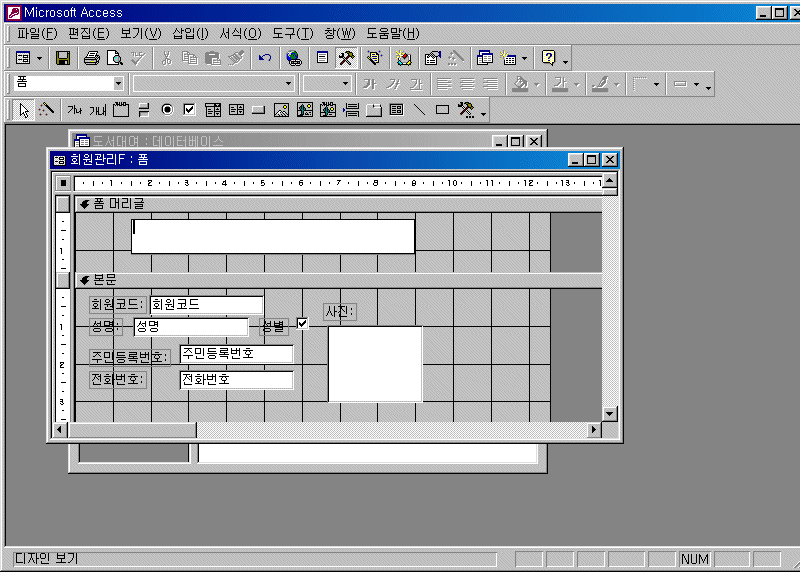Click the 폼 머리글 section bar
The width and height of the screenshot is (800, 572).
339,204
